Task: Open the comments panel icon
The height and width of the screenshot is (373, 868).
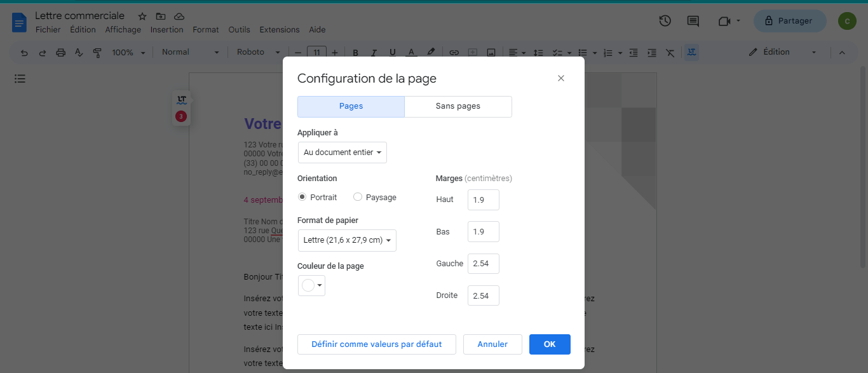Action: tap(693, 21)
